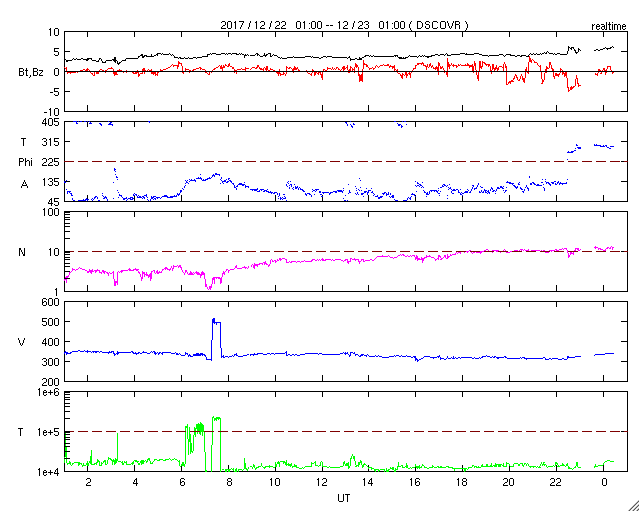Click the "135" tick on the Phi axis
This screenshot has height=512, width=640.
(x=52, y=182)
